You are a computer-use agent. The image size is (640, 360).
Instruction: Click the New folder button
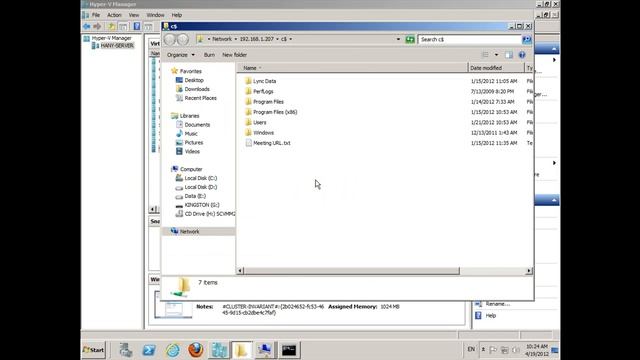pyautogui.click(x=234, y=55)
